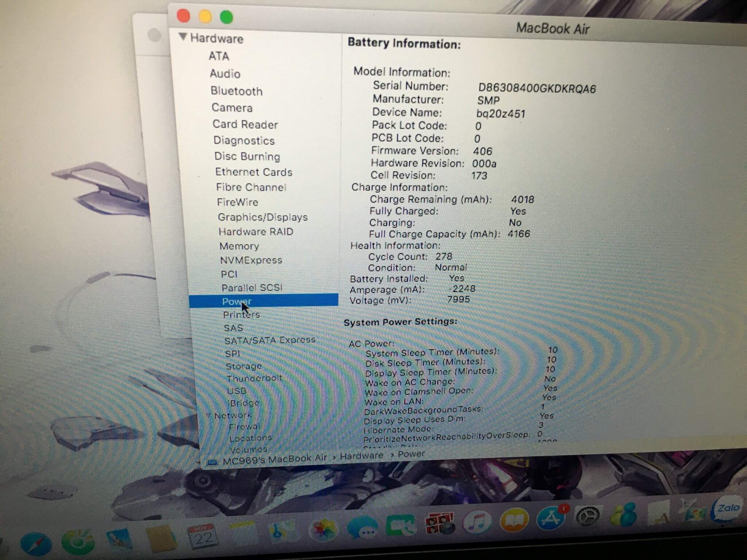The height and width of the screenshot is (560, 747).
Task: Select FireWire in the sidebar
Action: coord(237,202)
